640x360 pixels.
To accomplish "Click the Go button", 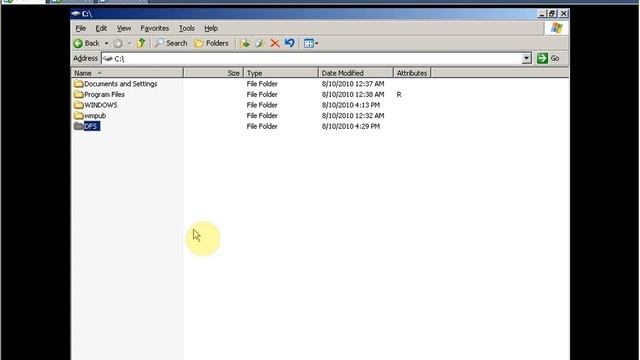I will point(548,58).
